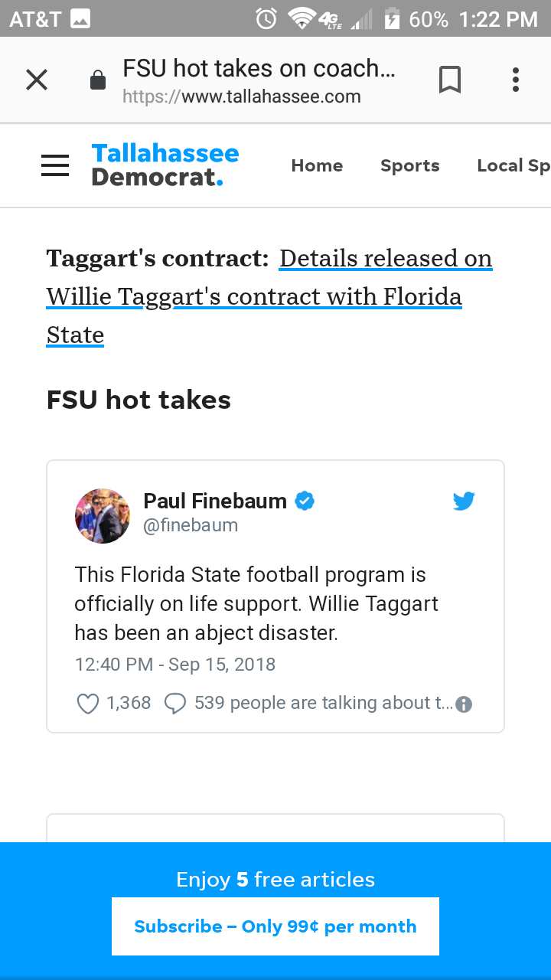Tap the tweet info icon

click(464, 704)
